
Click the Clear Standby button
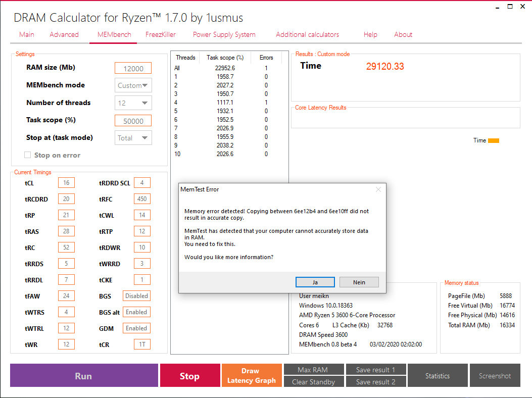point(314,381)
